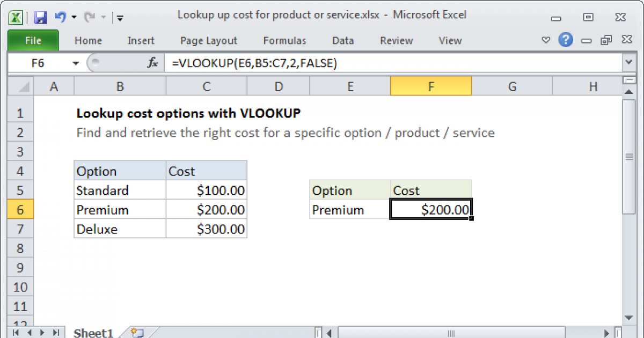Select the cell showing Premium cost $200.00
The image size is (644, 338).
[430, 209]
